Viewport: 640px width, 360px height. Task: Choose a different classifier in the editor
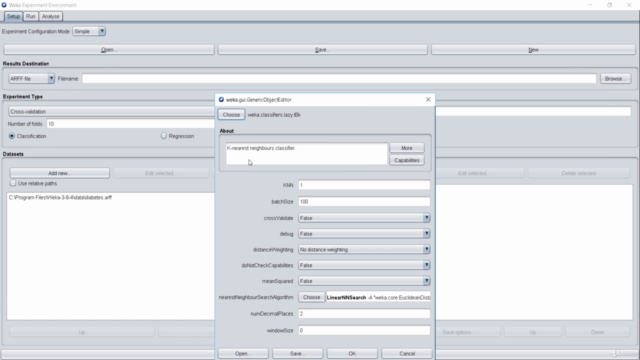point(231,115)
